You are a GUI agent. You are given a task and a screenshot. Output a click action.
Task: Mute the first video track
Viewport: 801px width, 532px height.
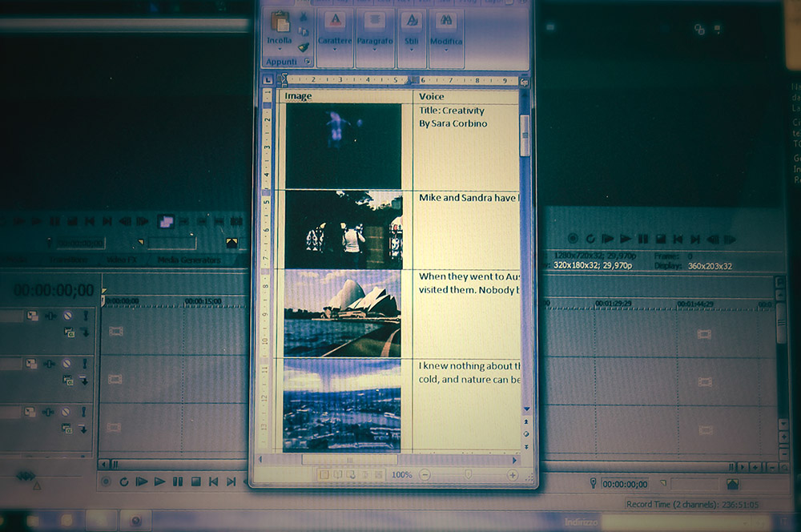pos(68,316)
